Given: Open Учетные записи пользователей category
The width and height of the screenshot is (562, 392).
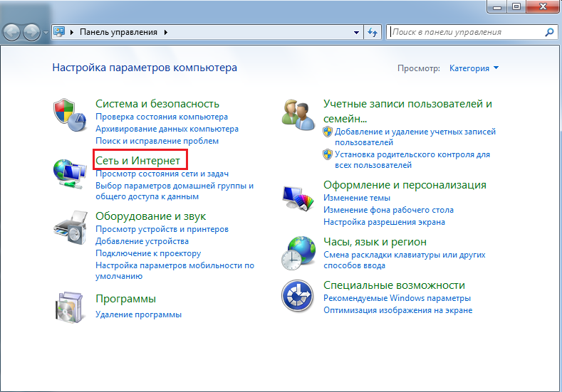Looking at the screenshot, I should (x=407, y=110).
